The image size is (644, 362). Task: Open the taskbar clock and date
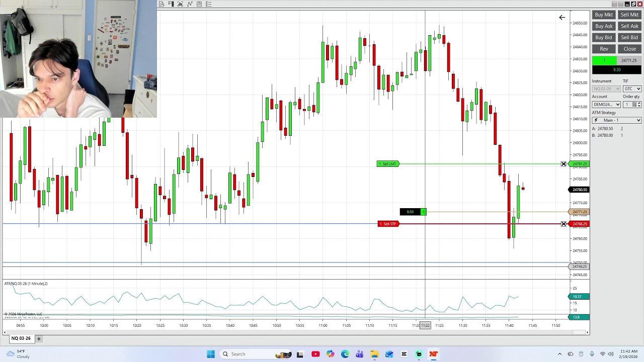tap(629, 354)
